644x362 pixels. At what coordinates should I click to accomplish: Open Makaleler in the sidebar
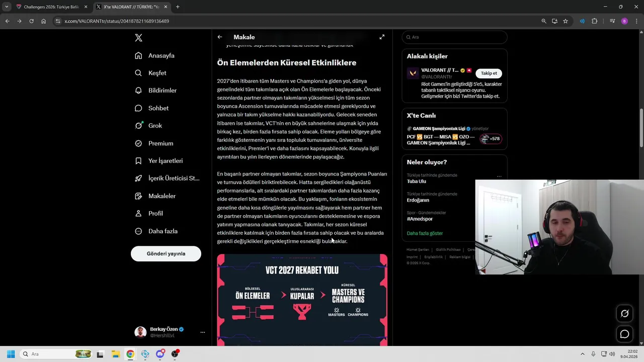pos(155,196)
